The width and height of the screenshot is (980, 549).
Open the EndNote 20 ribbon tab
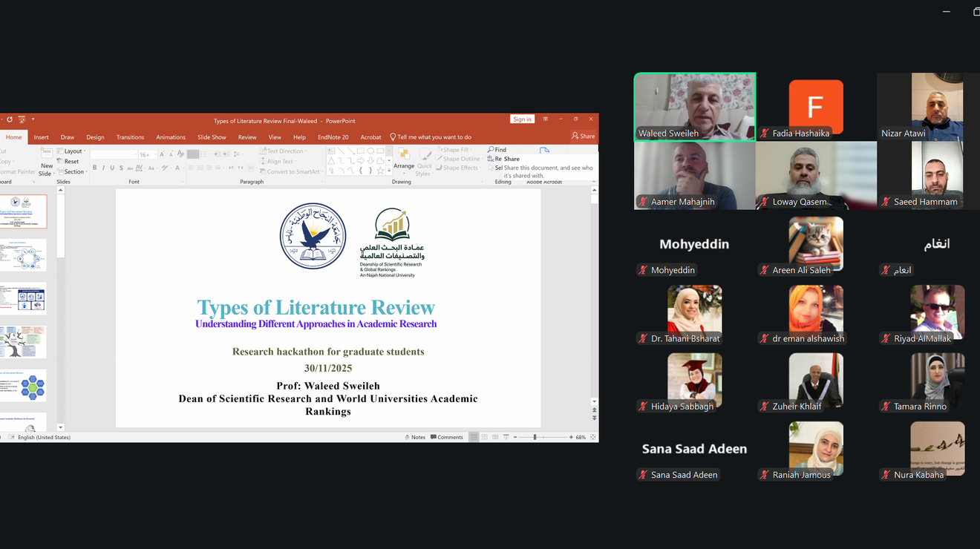333,137
